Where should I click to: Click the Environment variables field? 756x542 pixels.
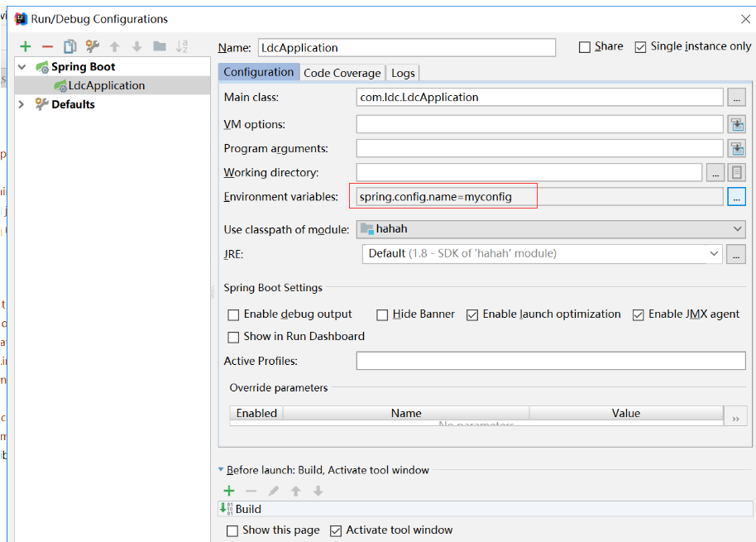(x=540, y=197)
